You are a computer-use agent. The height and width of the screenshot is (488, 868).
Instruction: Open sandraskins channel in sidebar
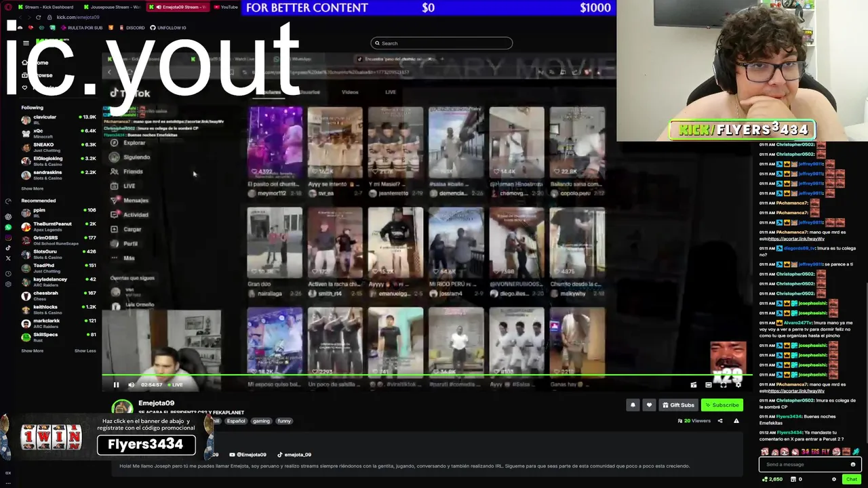[x=58, y=175]
